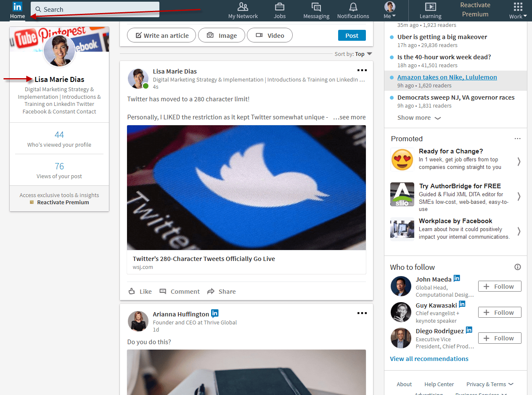Open Notifications bell icon
This screenshot has height=395, width=532.
pos(353,7)
